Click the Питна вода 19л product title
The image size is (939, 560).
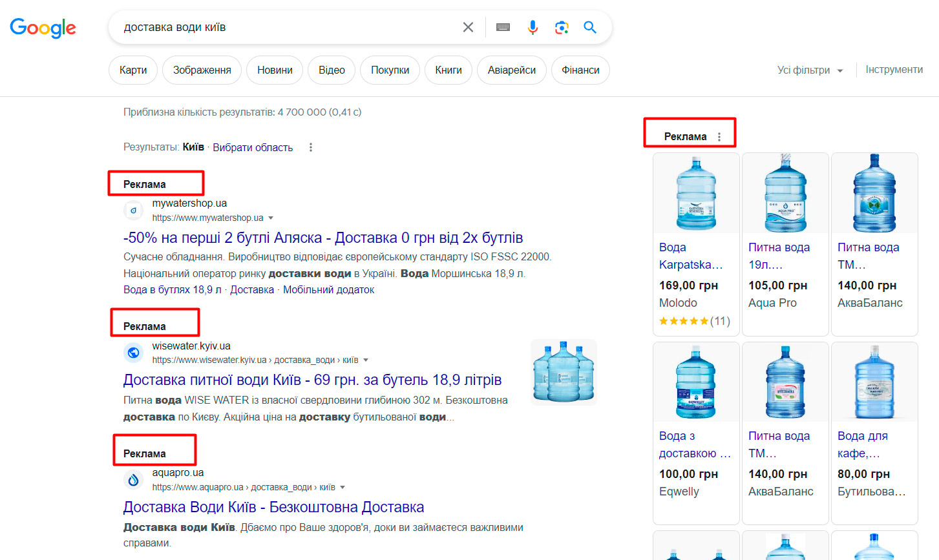[x=779, y=256]
